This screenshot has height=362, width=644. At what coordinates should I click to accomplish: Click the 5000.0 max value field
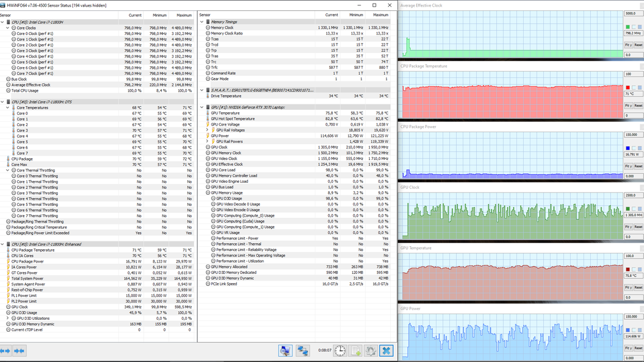pos(633,13)
